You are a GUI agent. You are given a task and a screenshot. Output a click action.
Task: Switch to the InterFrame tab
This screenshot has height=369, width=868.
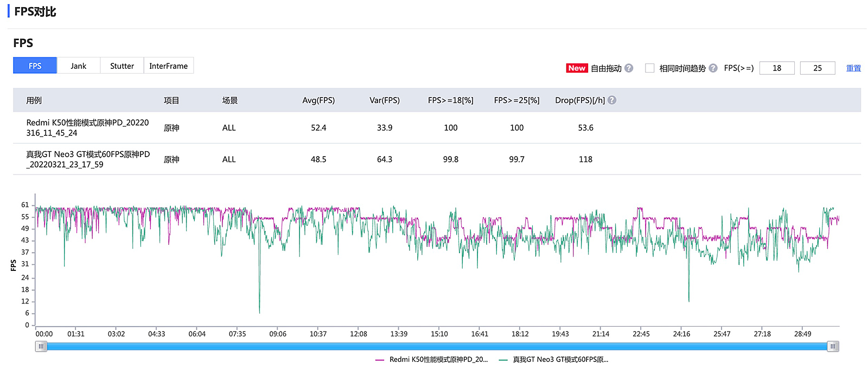(168, 66)
